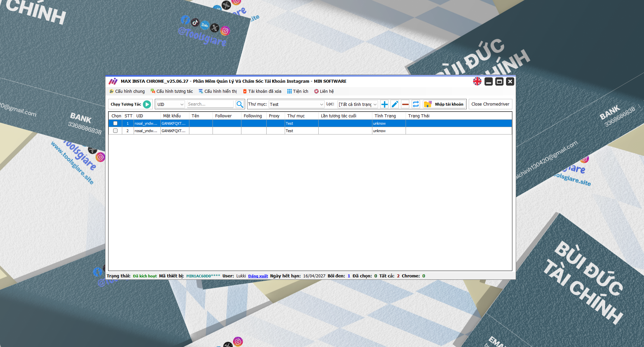This screenshot has width=644, height=347.
Task: Click the 16/04/2027 expiry date
Action: click(x=314, y=276)
